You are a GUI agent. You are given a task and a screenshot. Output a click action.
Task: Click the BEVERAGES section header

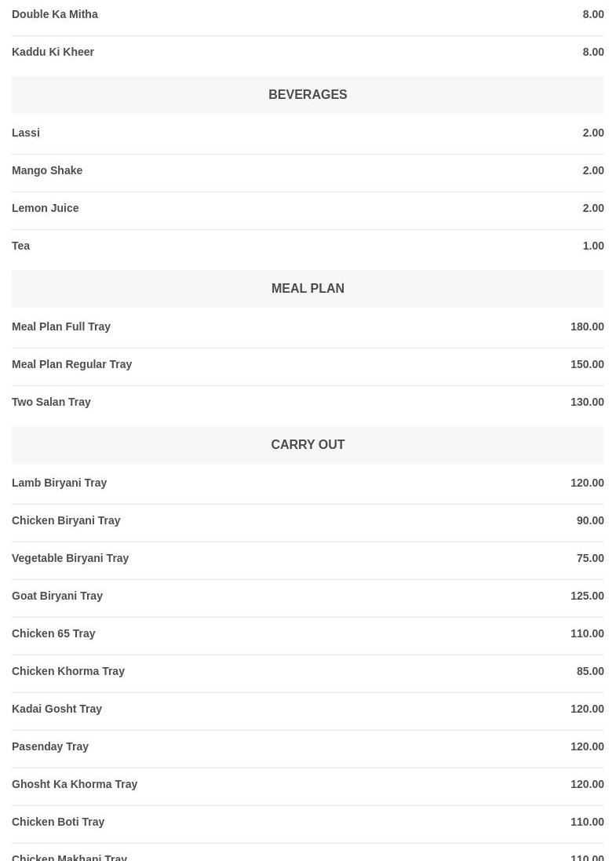[308, 95]
